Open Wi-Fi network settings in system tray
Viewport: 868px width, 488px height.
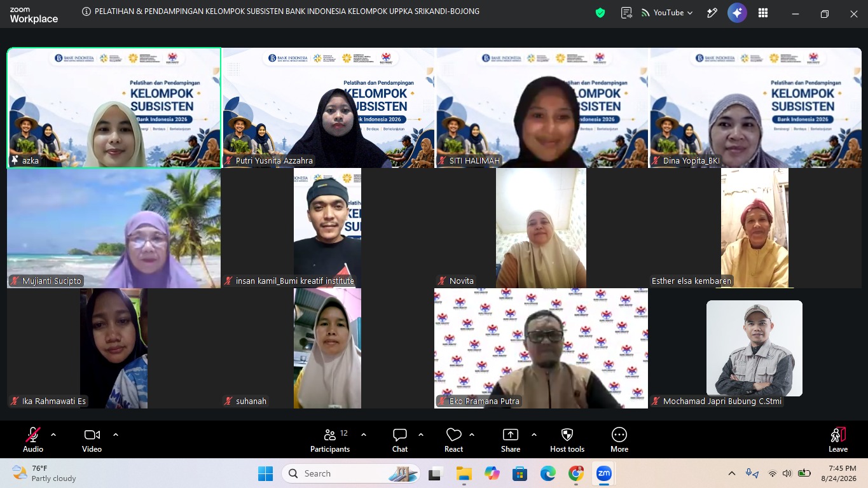(x=773, y=473)
